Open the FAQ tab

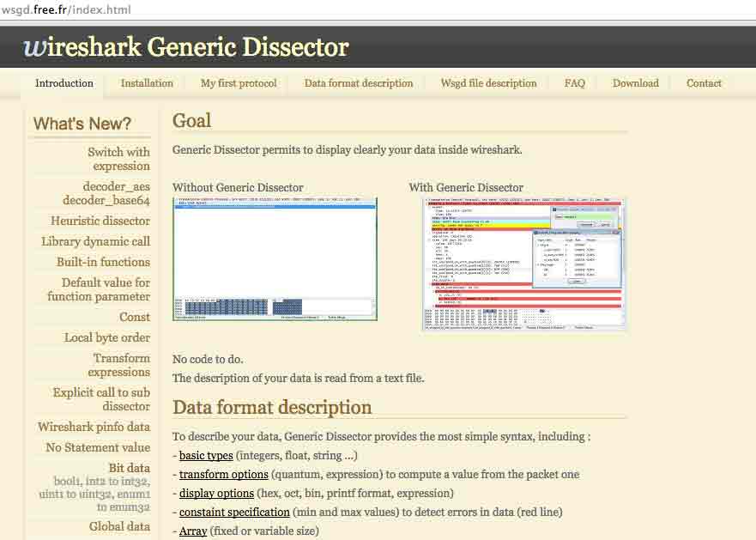click(x=575, y=83)
